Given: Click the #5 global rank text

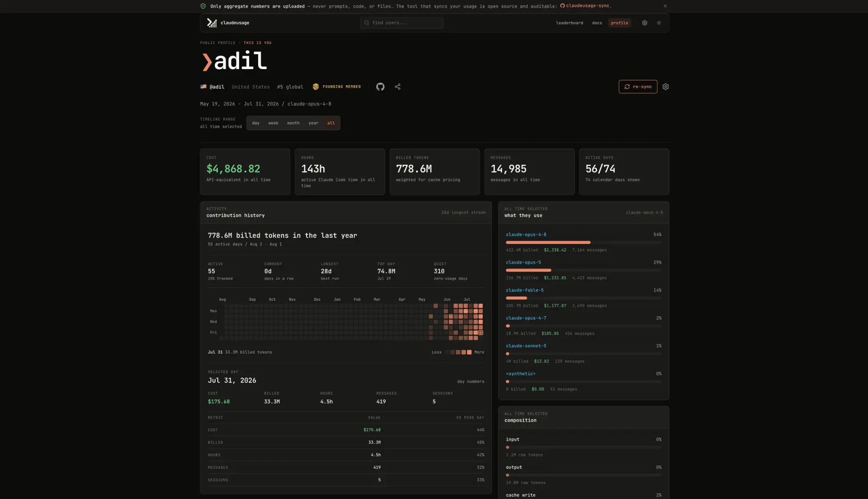Looking at the screenshot, I should pyautogui.click(x=290, y=87).
